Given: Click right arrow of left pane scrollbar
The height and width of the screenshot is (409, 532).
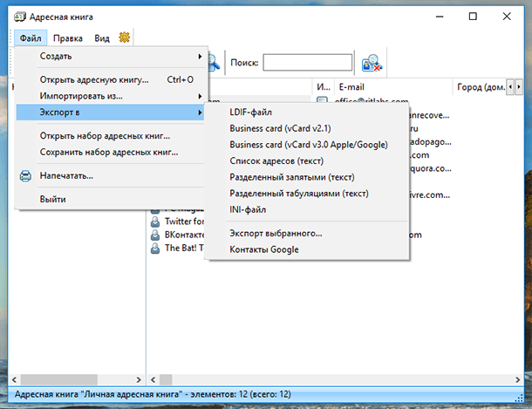Looking at the screenshot, I should click(139, 379).
